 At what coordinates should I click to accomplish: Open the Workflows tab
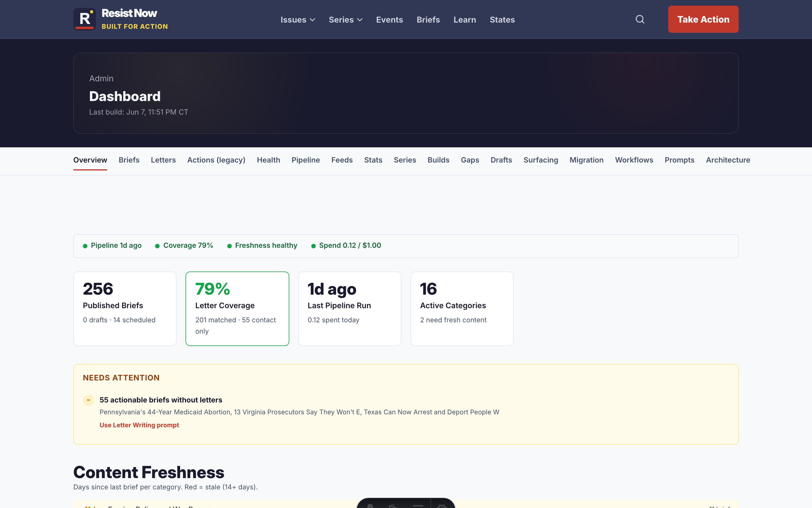pyautogui.click(x=634, y=160)
